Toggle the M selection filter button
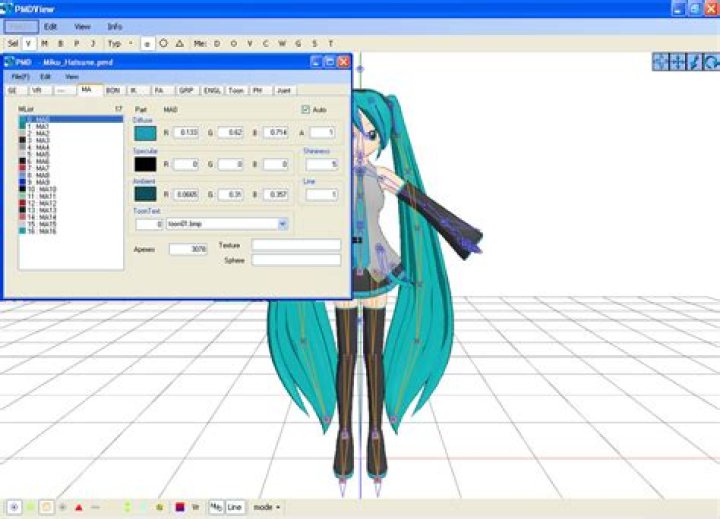Screen dimensions: 720x519 pyautogui.click(x=45, y=44)
